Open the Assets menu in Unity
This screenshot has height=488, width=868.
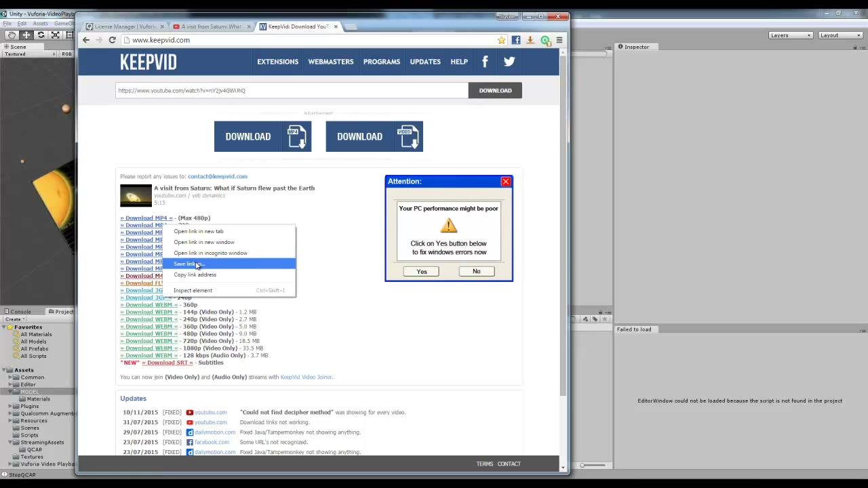coord(40,24)
